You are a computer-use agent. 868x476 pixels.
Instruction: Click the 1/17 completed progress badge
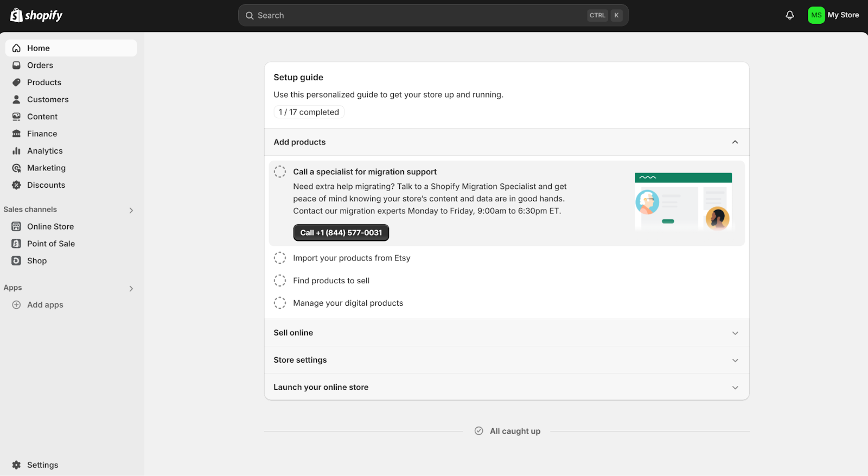(x=308, y=112)
